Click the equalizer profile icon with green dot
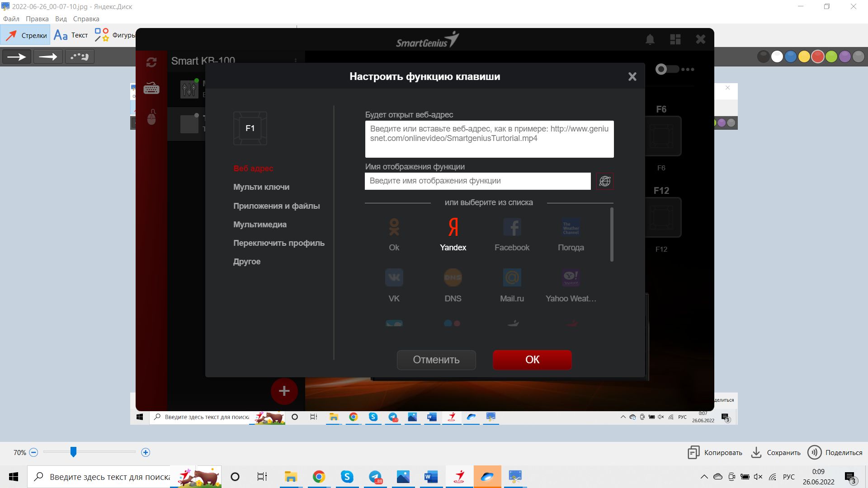The height and width of the screenshot is (488, 868). 189,89
